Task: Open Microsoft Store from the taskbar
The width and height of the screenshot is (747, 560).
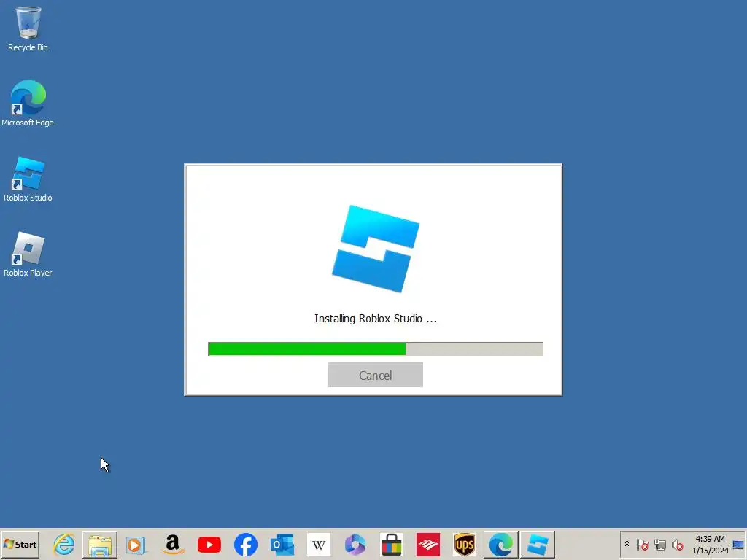Action: 392,544
